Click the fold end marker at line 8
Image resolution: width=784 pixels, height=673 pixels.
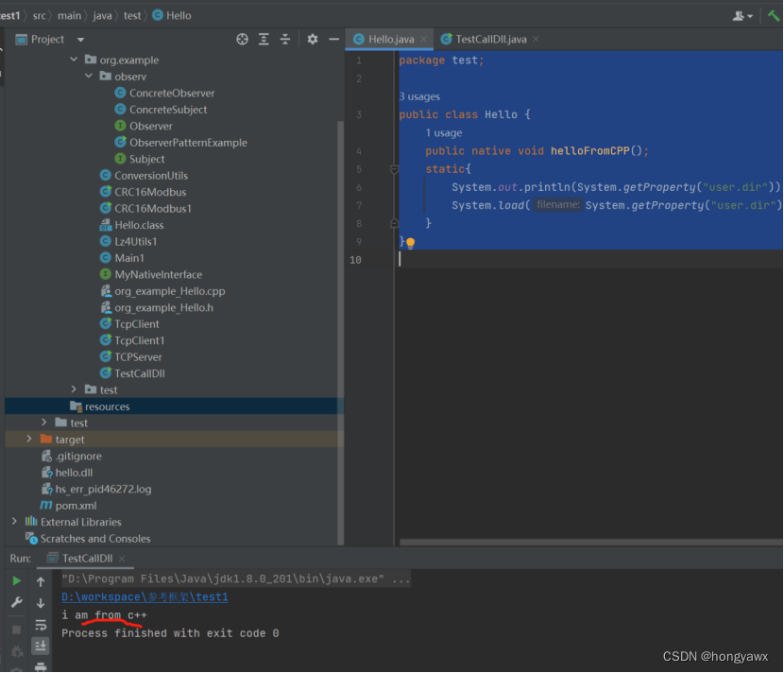[394, 223]
